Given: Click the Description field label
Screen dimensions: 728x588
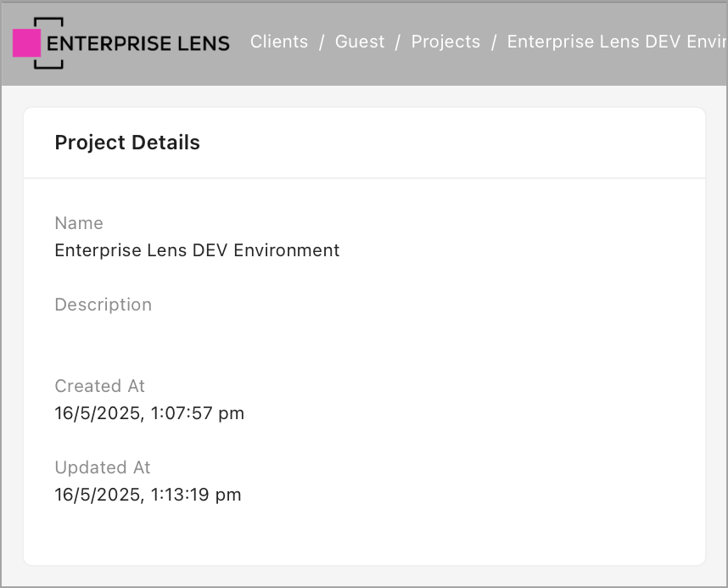Looking at the screenshot, I should pos(104,305).
